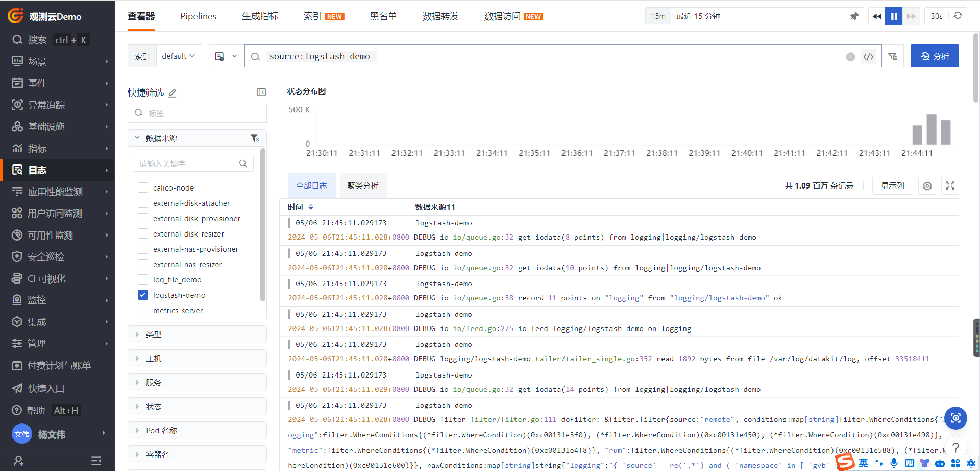Image resolution: width=980 pixels, height=471 pixels.
Task: Open the 应用性能监测 sidebar icon
Action: pos(17,192)
